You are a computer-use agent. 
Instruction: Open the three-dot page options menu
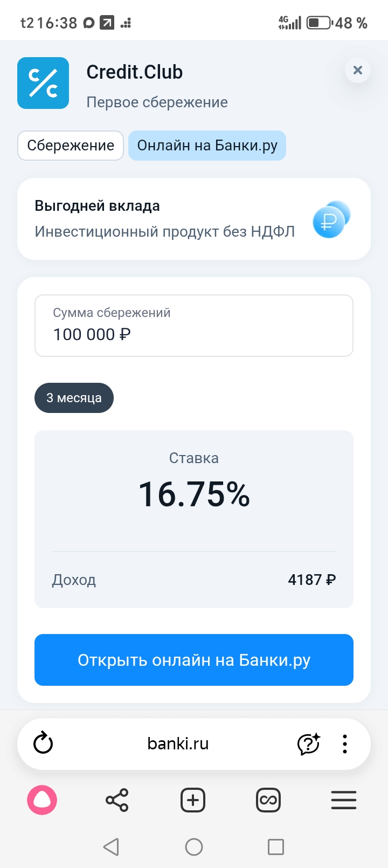[345, 743]
